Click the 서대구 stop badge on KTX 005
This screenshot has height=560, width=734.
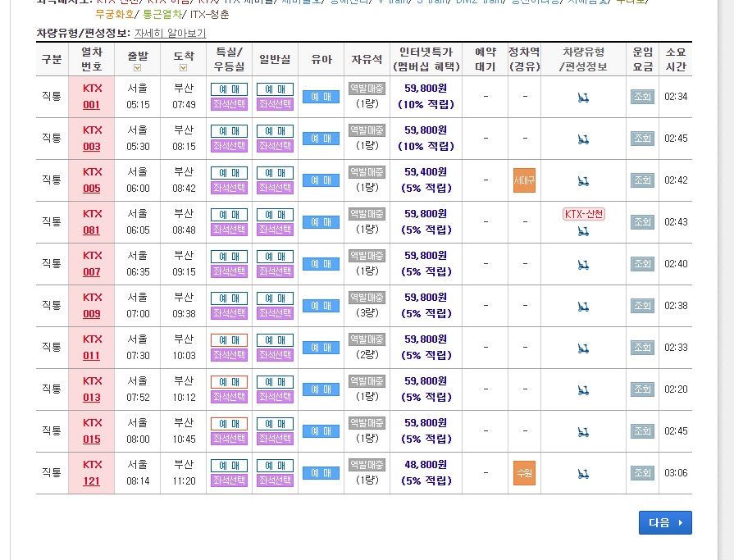point(524,180)
